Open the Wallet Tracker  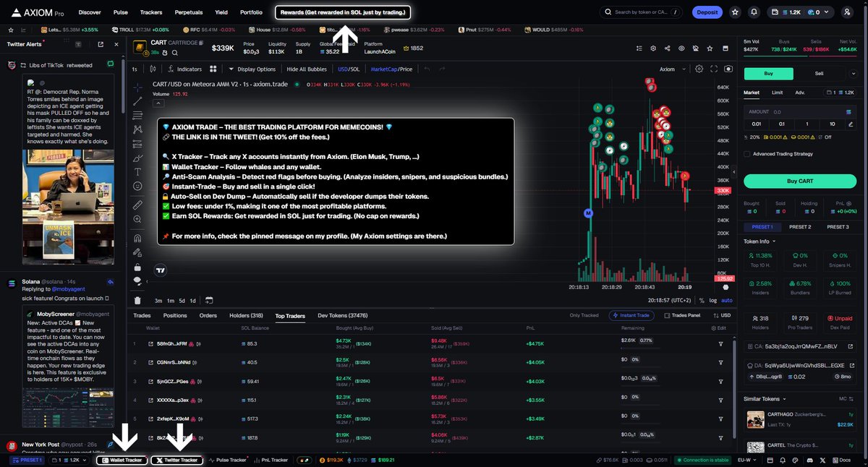pyautogui.click(x=122, y=460)
